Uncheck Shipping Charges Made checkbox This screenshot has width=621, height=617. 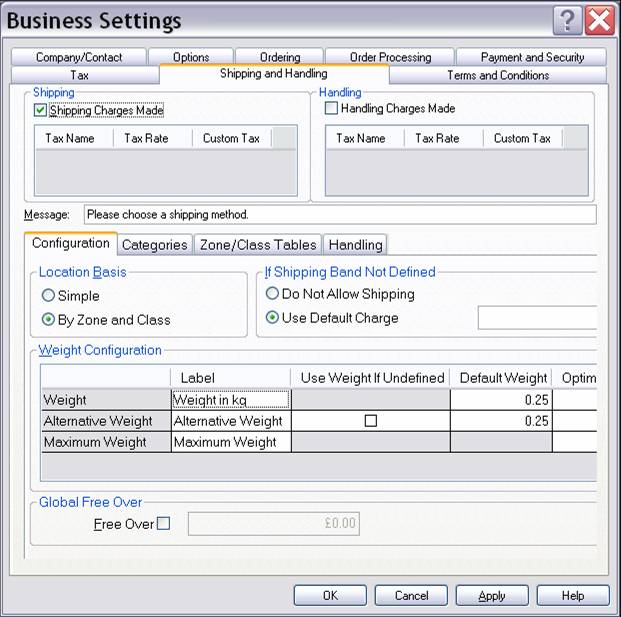click(x=41, y=110)
